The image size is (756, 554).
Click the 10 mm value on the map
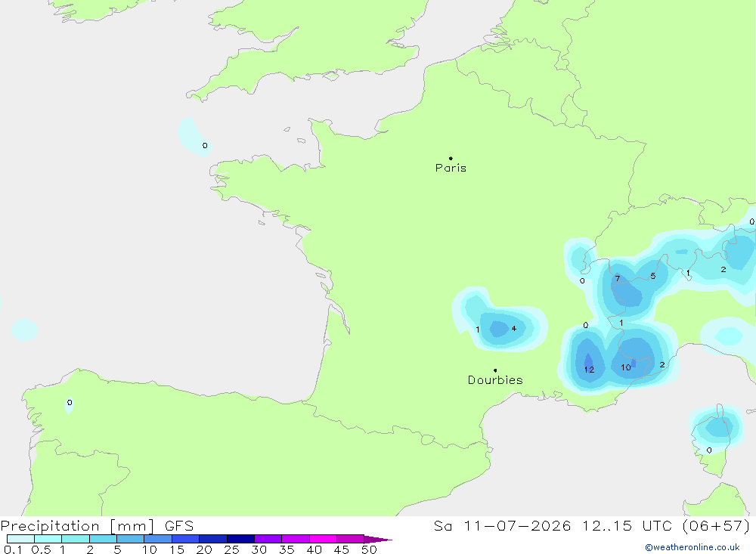point(626,367)
